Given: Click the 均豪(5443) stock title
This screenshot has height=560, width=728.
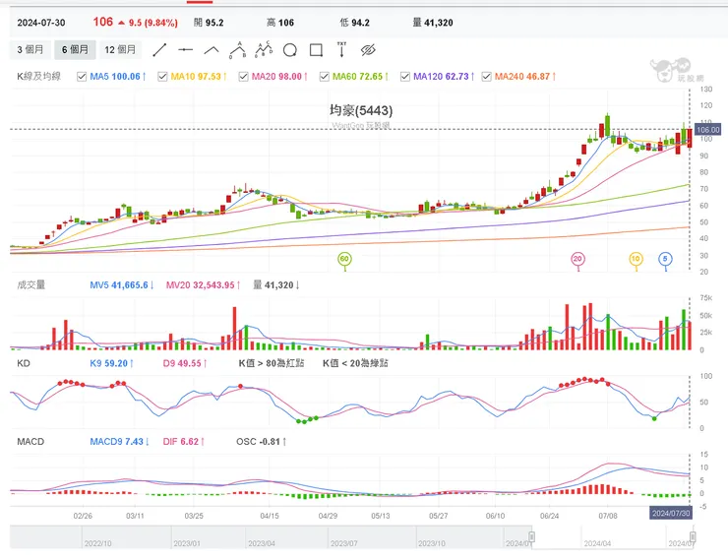Looking at the screenshot, I should coord(361,110).
